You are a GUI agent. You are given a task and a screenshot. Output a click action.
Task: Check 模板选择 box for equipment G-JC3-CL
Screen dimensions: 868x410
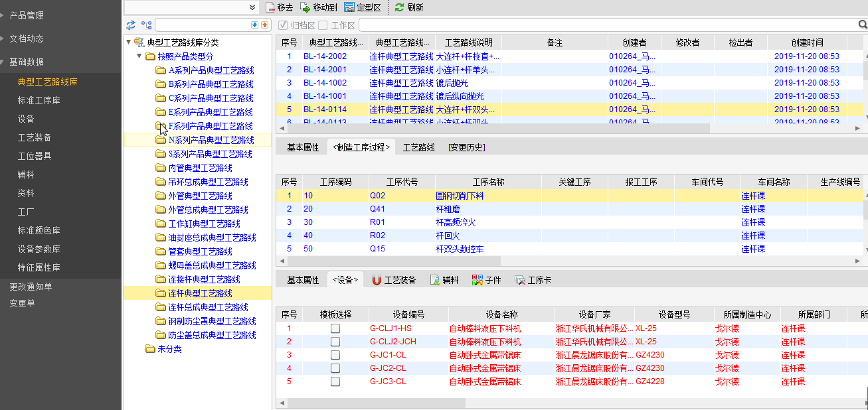(x=335, y=381)
